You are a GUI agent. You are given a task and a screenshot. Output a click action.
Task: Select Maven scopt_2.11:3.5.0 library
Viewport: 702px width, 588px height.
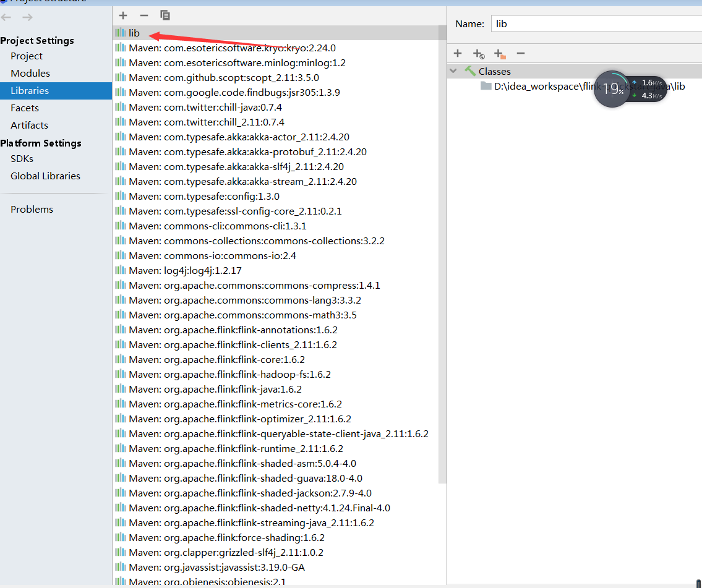275,77
